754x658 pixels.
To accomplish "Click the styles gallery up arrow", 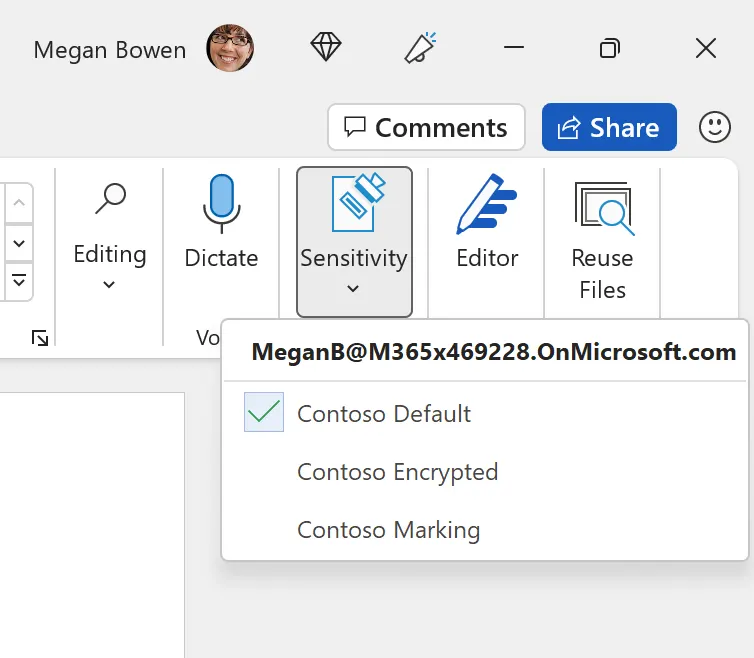I will tap(19, 202).
